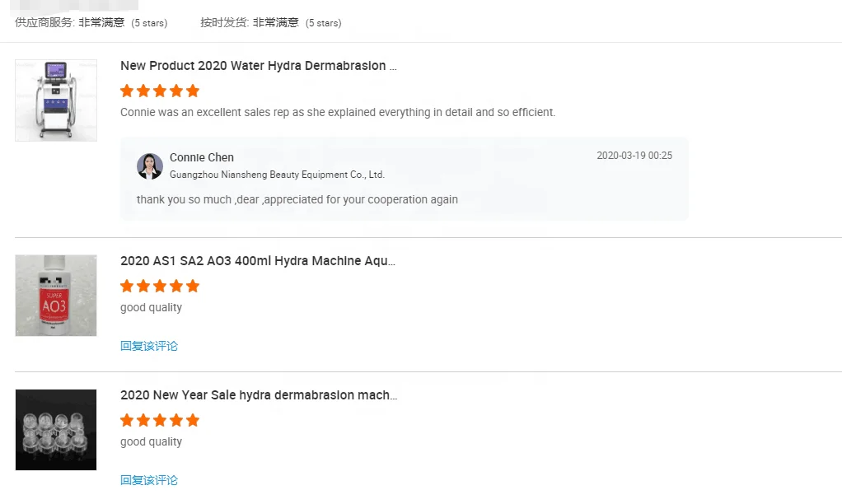The image size is (842, 504).
Task: Open the red AO3 bottle thumbnail
Action: 56,296
